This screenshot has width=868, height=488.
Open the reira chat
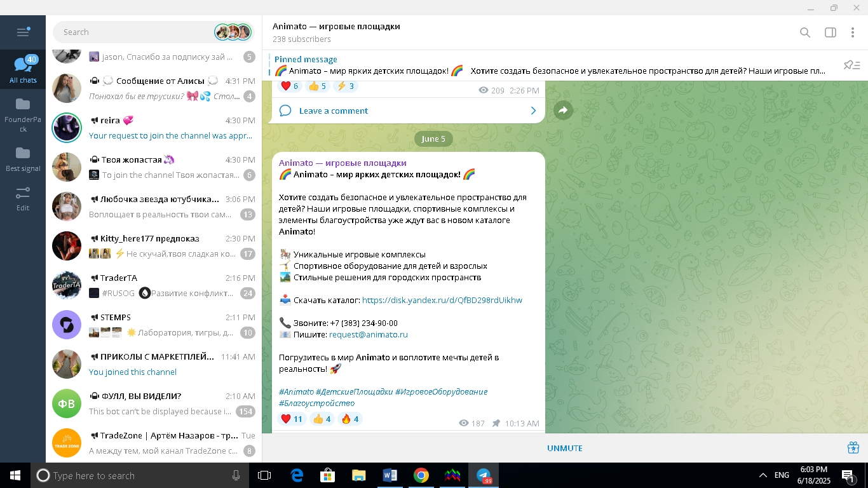154,128
